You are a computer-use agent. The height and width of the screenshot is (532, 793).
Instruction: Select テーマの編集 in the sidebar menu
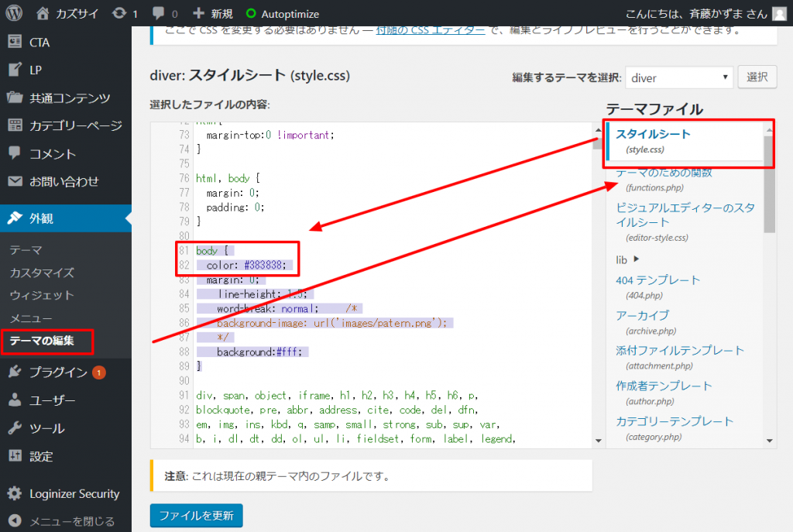[45, 342]
